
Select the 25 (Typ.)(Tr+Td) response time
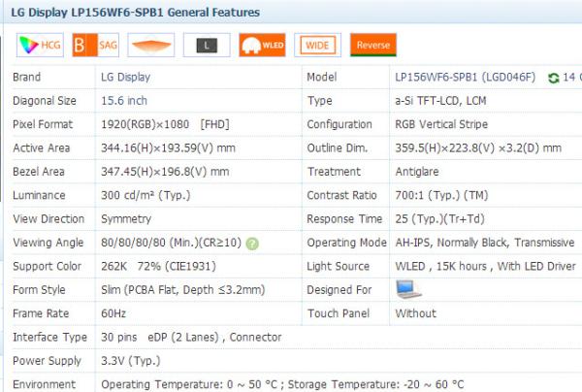(439, 219)
